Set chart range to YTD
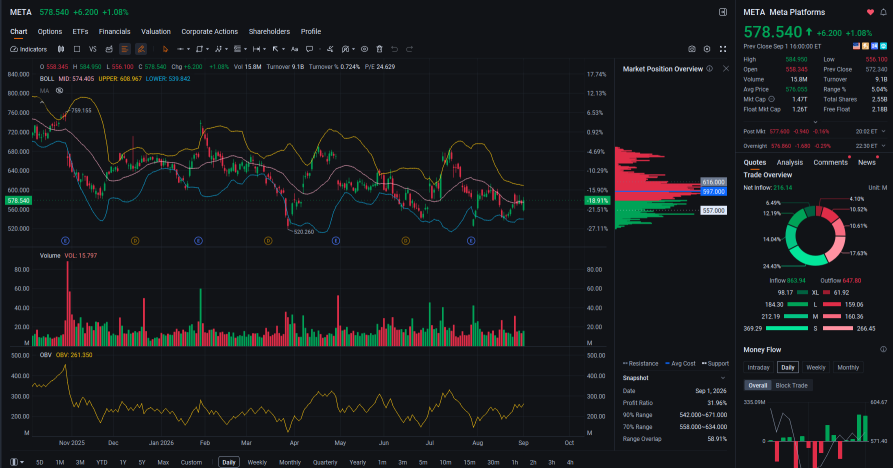Screen dimensions: 893x468 [101, 462]
